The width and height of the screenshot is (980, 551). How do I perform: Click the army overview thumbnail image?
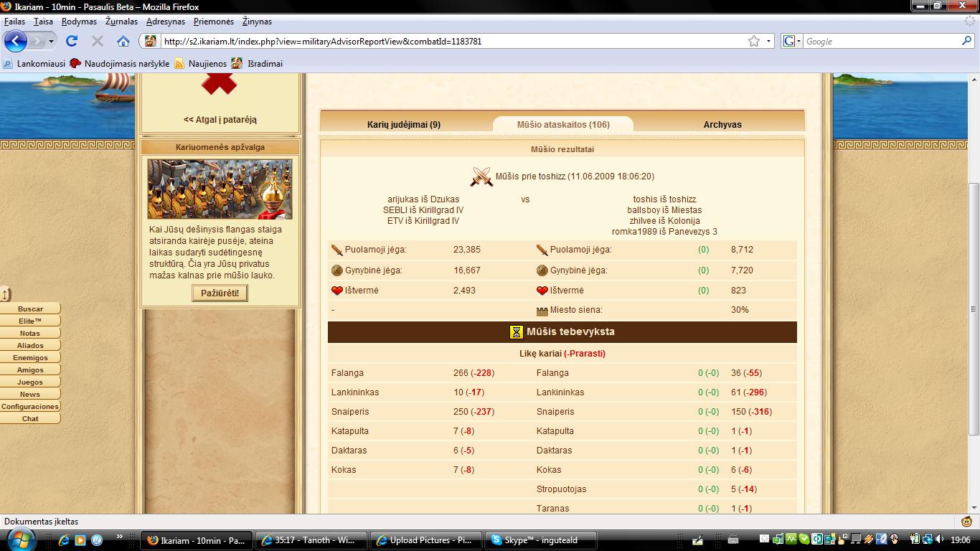point(220,189)
